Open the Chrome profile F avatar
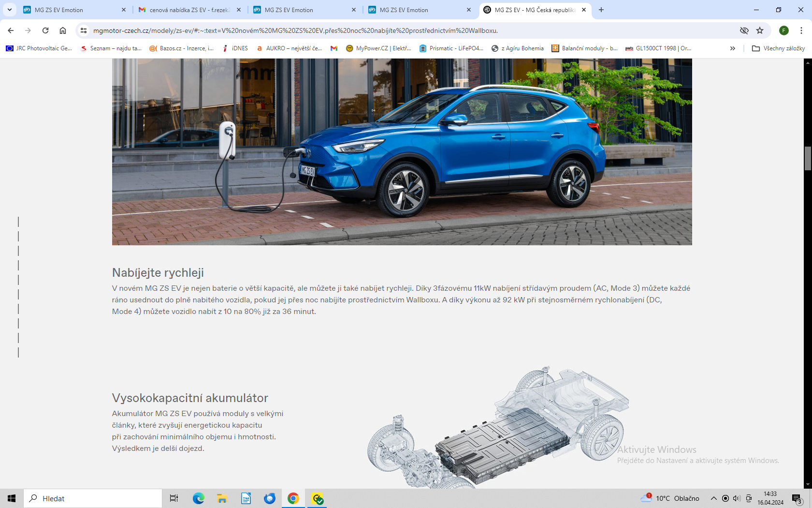Image resolution: width=812 pixels, height=508 pixels. click(784, 30)
